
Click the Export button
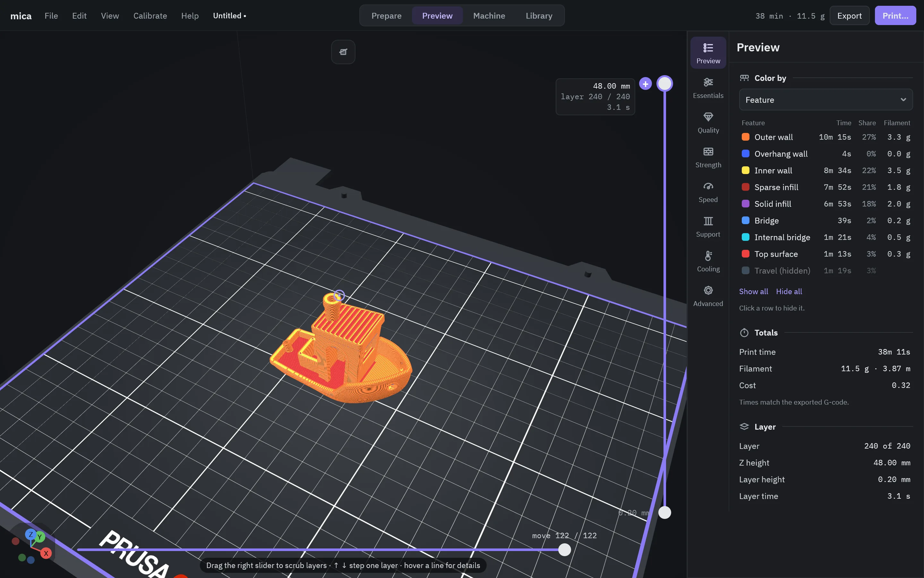click(849, 16)
